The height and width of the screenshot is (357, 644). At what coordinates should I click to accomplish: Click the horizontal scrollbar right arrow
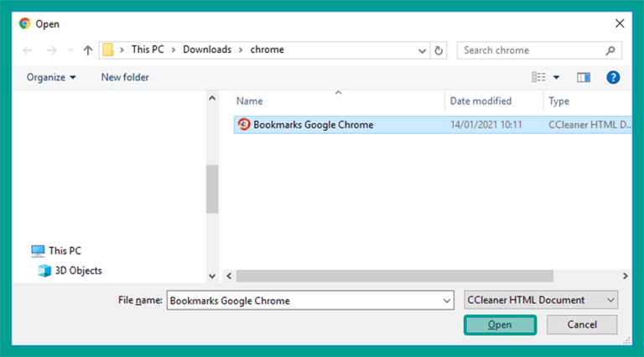(x=625, y=277)
